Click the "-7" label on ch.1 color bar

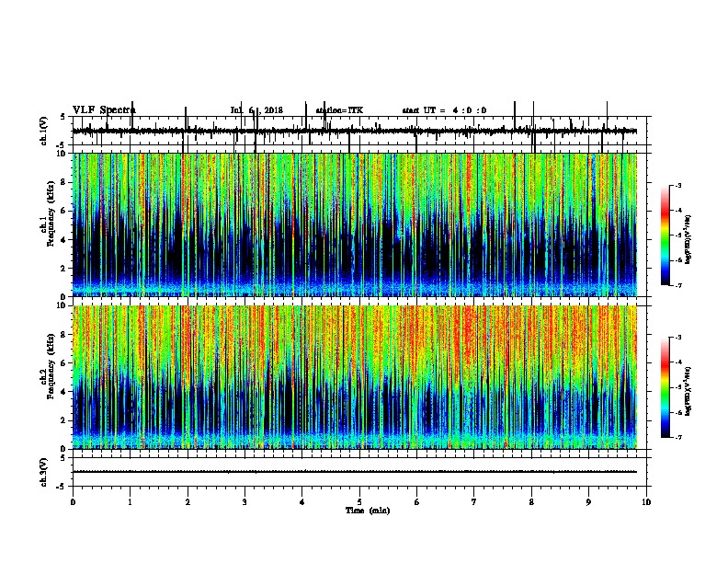(677, 285)
